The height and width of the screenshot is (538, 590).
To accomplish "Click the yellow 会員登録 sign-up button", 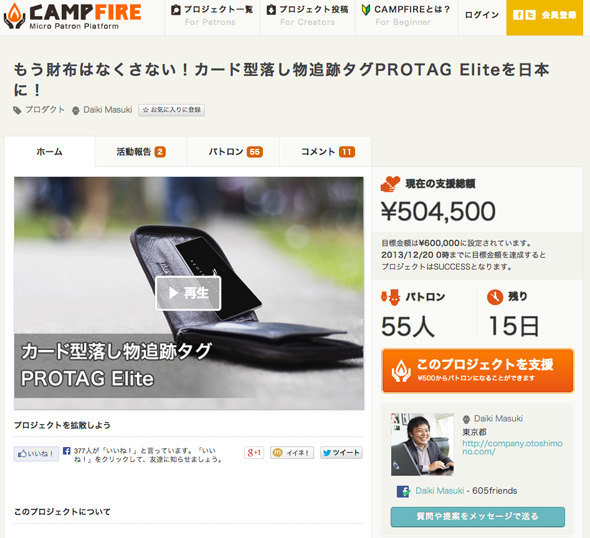I will pos(544,17).
